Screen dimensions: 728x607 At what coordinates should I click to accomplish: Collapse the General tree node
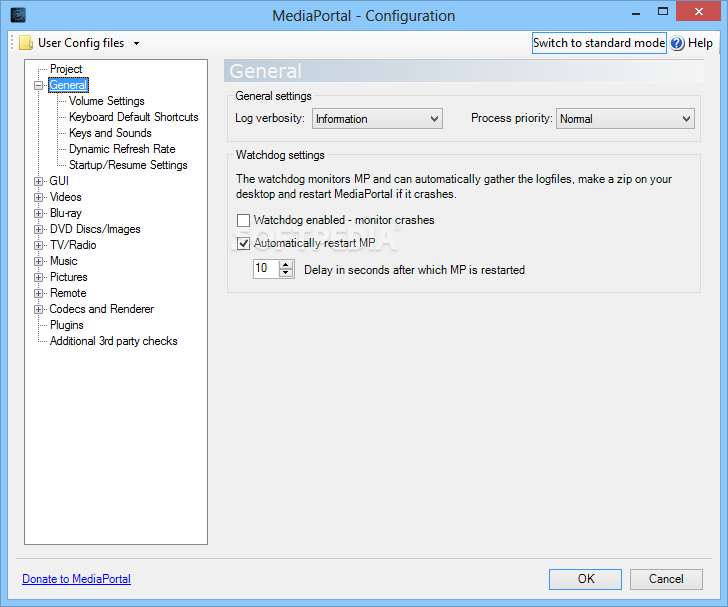pos(39,85)
